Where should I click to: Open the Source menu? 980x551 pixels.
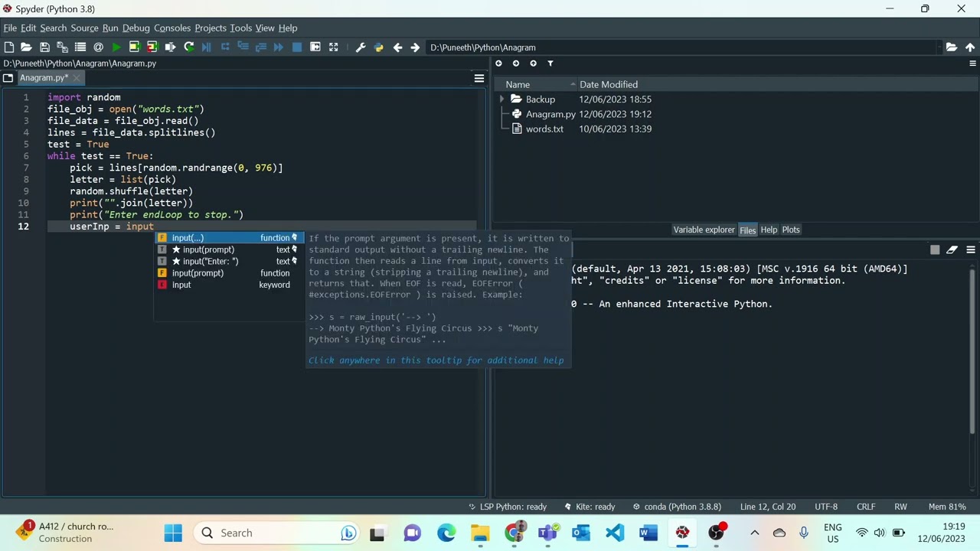(84, 28)
